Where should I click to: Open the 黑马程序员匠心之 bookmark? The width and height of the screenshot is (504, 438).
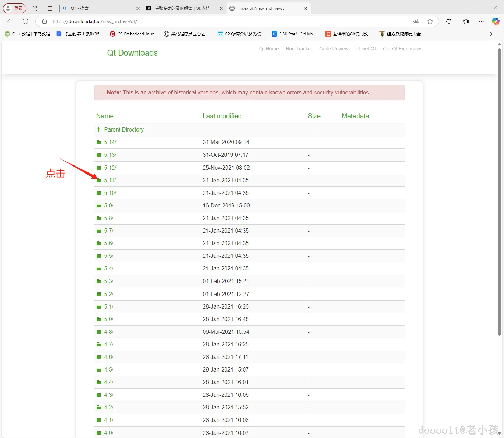(186, 34)
